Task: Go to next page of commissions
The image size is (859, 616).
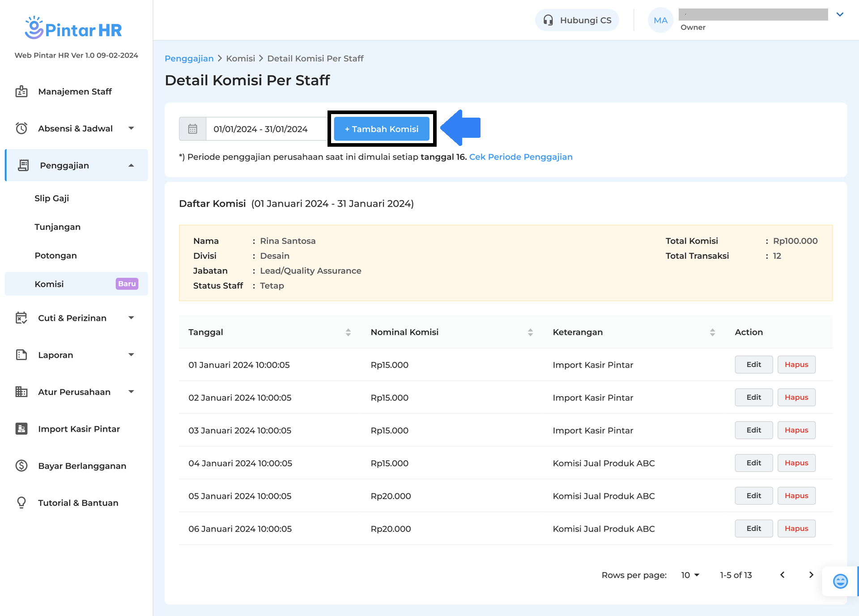Action: 811,575
